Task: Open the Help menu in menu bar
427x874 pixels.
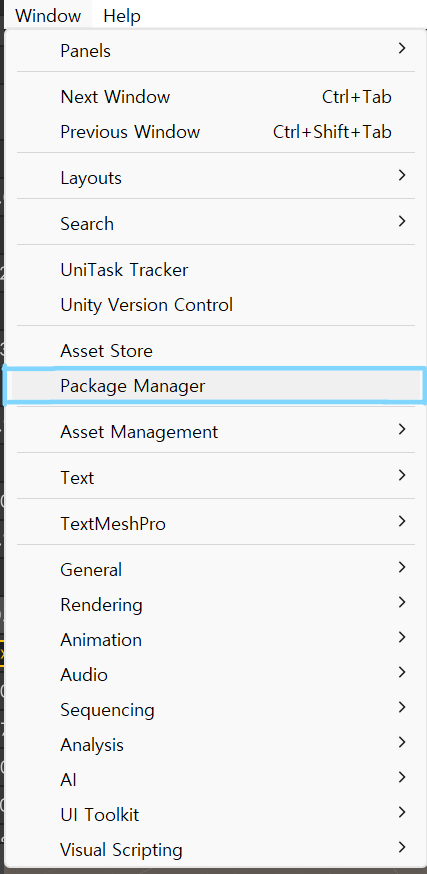Action: point(122,16)
